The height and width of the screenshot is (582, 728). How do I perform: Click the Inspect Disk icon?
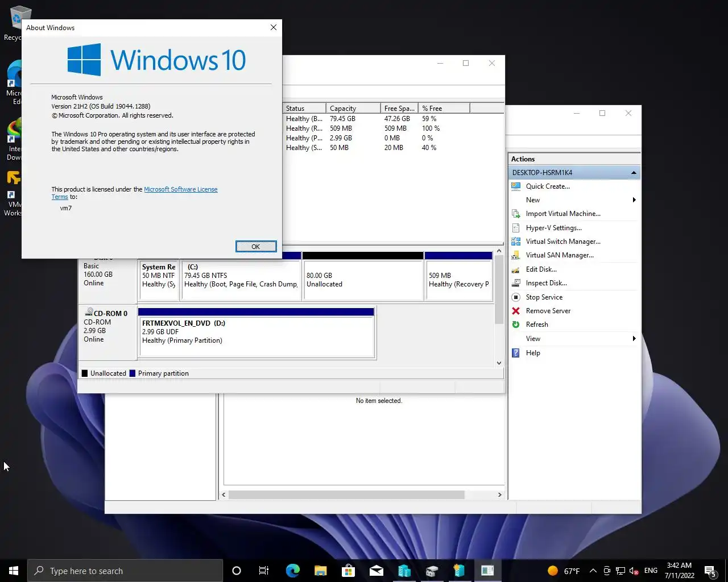pos(516,283)
